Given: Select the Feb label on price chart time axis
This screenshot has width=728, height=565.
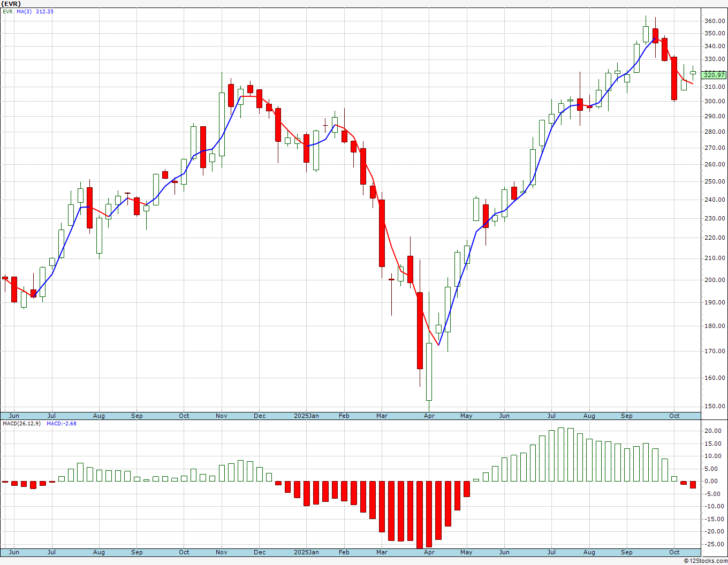Looking at the screenshot, I should (x=344, y=416).
